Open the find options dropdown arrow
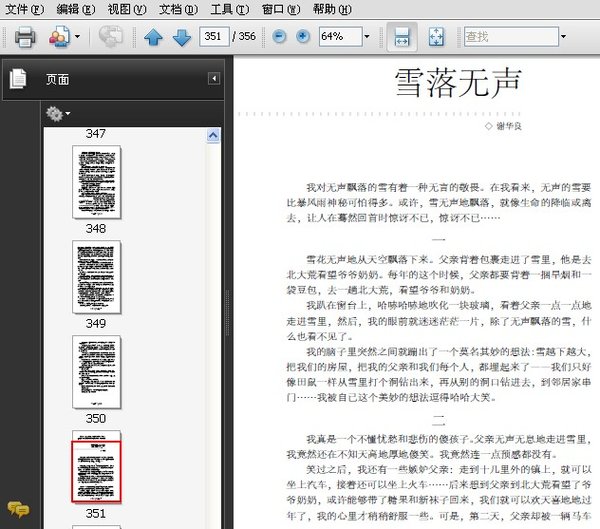600x529 pixels. point(563,37)
